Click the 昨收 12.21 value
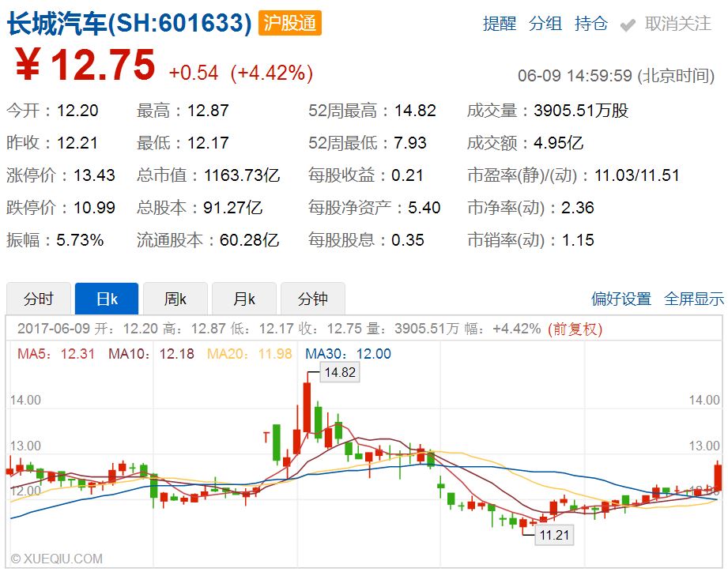This screenshot has height=572, width=728. 77,143
